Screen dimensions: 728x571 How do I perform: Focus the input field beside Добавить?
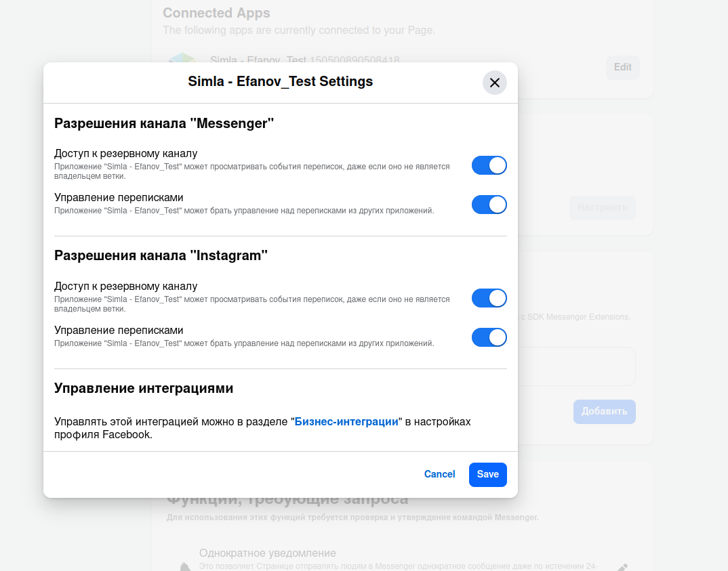click(x=576, y=366)
